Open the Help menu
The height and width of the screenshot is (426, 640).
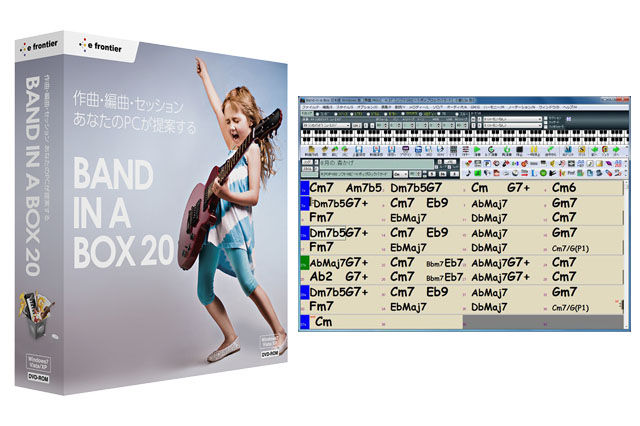coord(570,107)
